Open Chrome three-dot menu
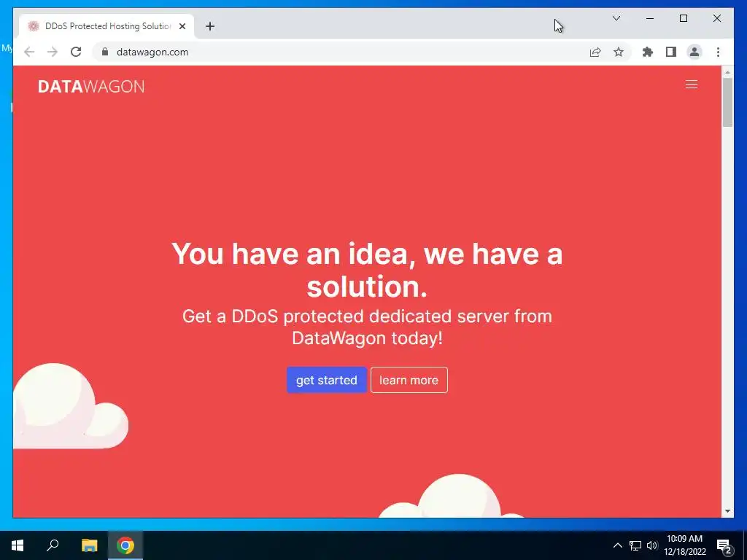Screen dimensions: 747x560 pos(718,52)
